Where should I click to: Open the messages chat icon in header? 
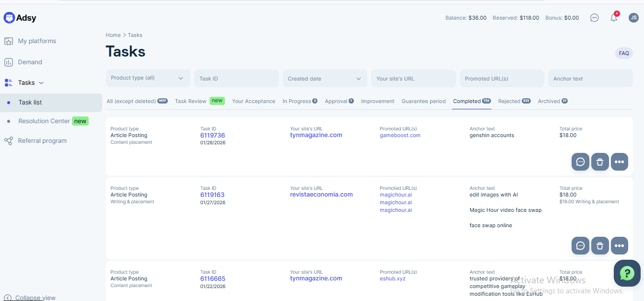coord(594,18)
